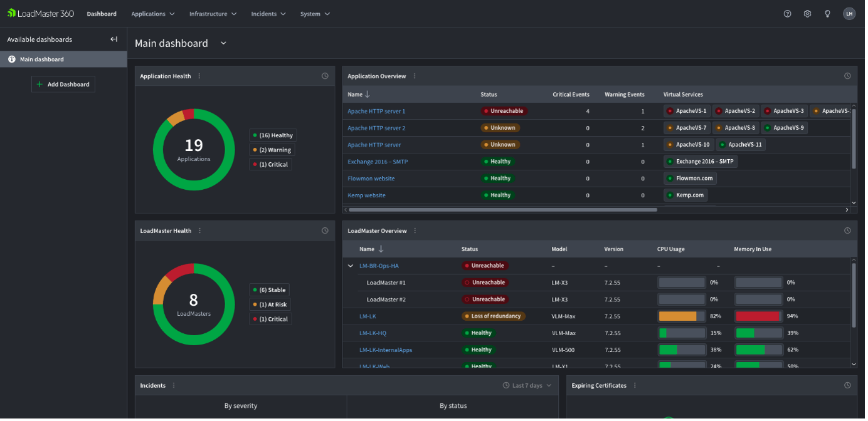Screen dimensions: 868x421
Task: Collapse the LM-BR-Ops-HA row
Action: coord(352,267)
